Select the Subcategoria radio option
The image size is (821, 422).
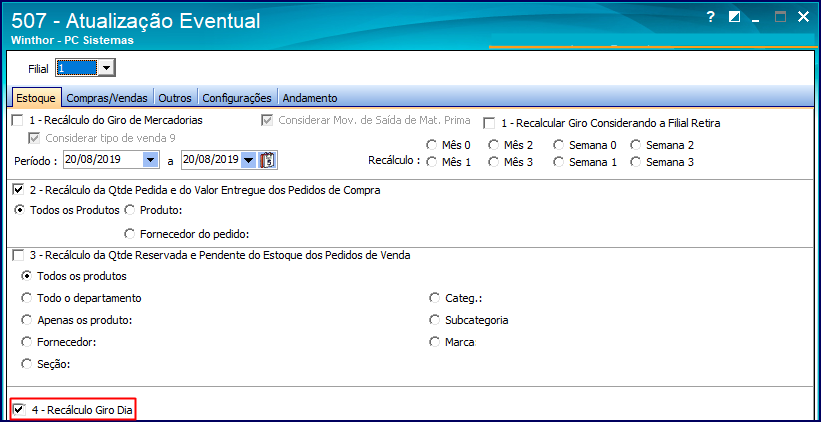pos(435,320)
